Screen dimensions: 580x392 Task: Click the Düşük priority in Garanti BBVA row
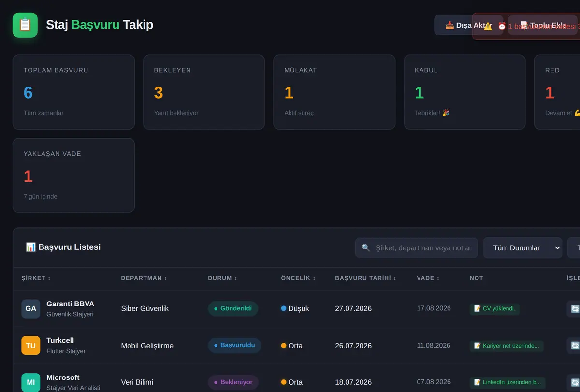coord(295,309)
